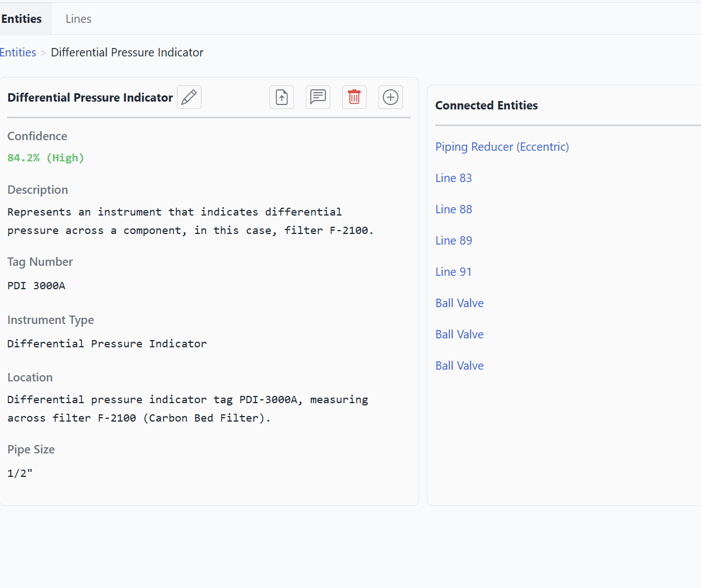Open connected entity Line 83

(453, 178)
